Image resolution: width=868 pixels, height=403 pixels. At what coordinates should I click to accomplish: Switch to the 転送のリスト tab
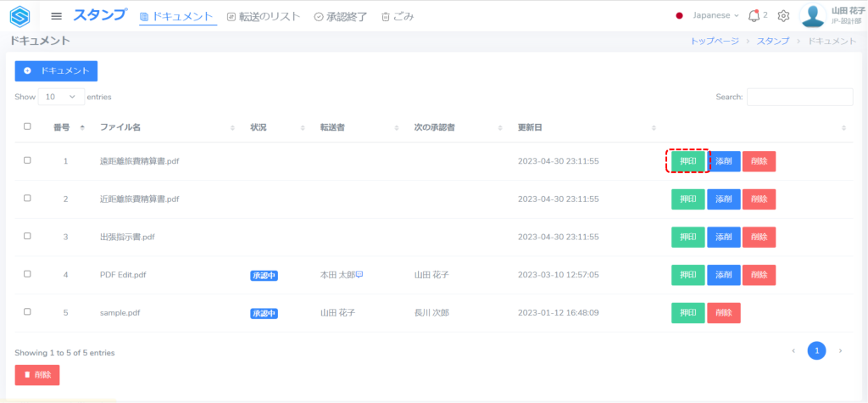(x=264, y=16)
